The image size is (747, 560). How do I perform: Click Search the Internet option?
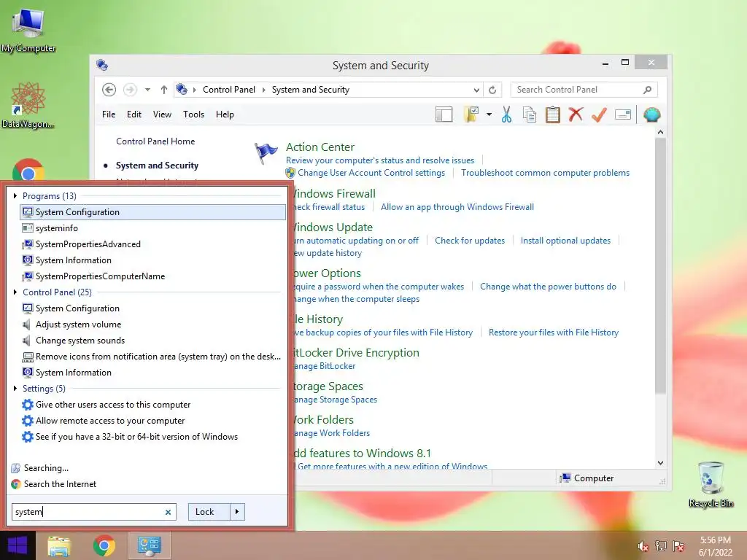[60, 484]
